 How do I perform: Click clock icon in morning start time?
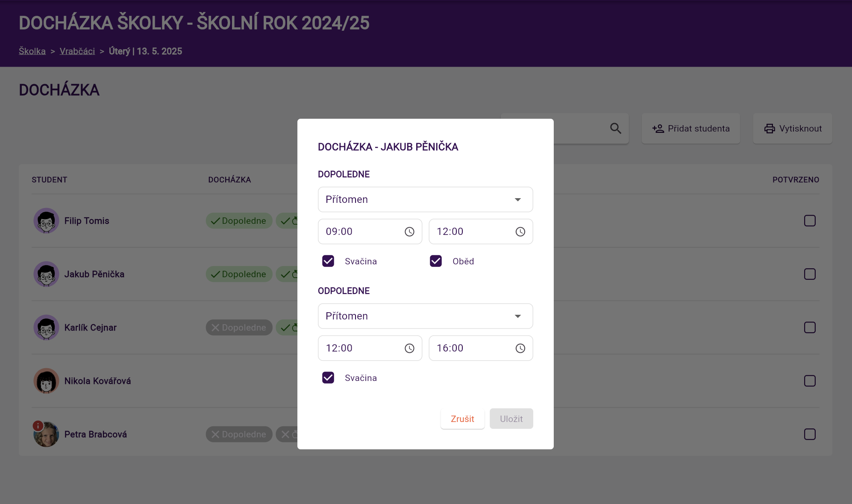click(409, 231)
